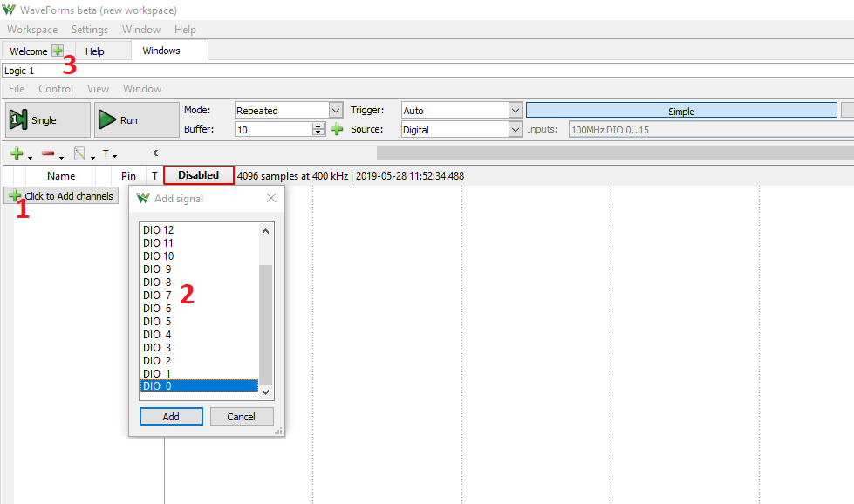The width and height of the screenshot is (854, 504).
Task: Select DIO 12 in the signal list
Action: point(200,229)
